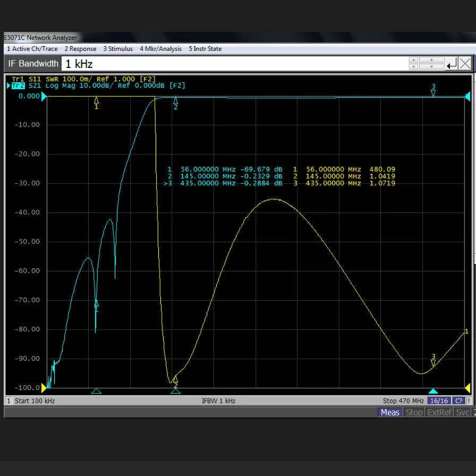Image resolution: width=476 pixels, height=476 pixels.
Task: Open the Mkr/Analysis menu
Action: coord(160,49)
